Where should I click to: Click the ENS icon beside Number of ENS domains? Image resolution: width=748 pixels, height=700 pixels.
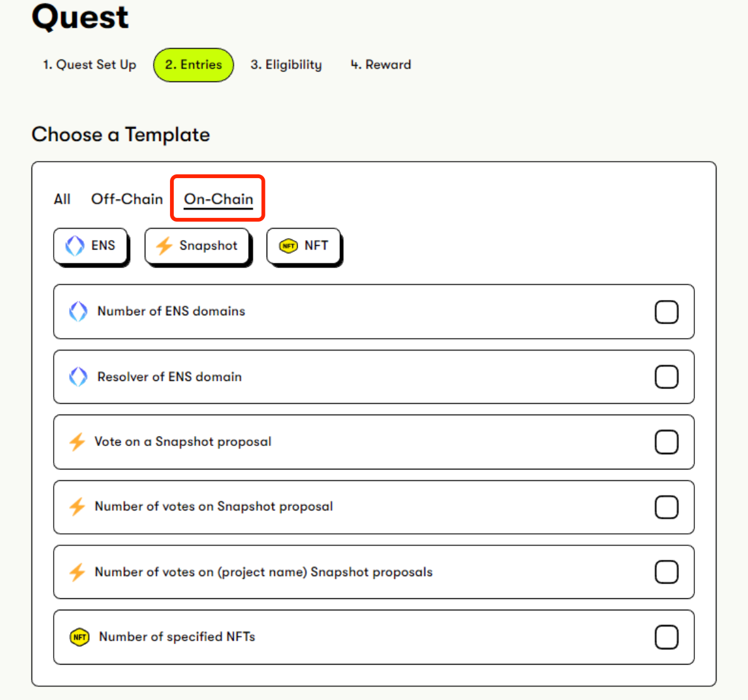coord(77,311)
